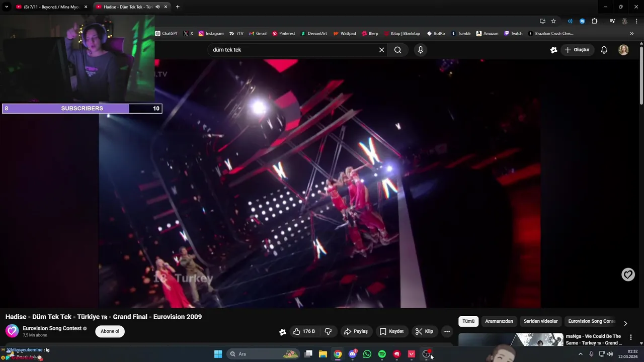This screenshot has width=644, height=362.
Task: Open the ChatGPT bookmark
Action: (x=167, y=34)
